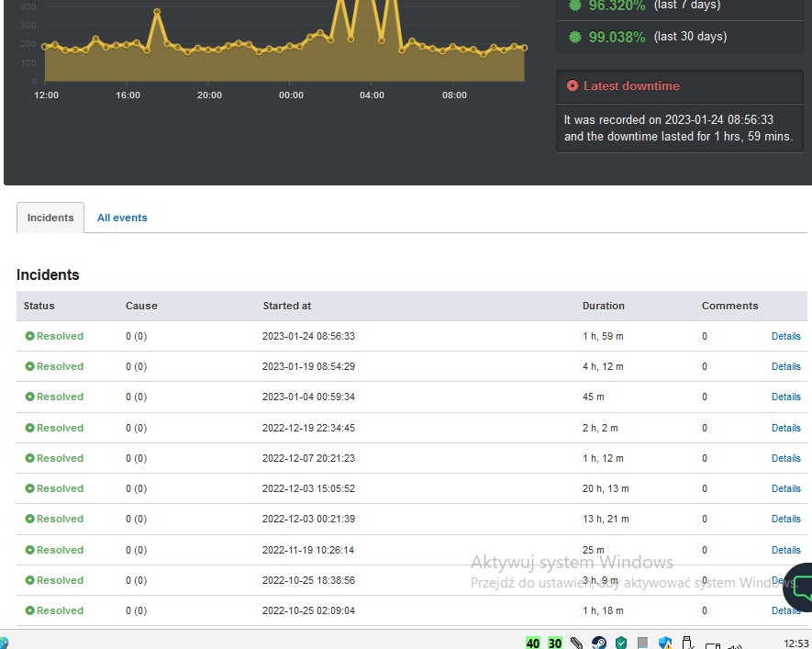Click Resolved icon for 2023-01-24 incident

(30, 336)
